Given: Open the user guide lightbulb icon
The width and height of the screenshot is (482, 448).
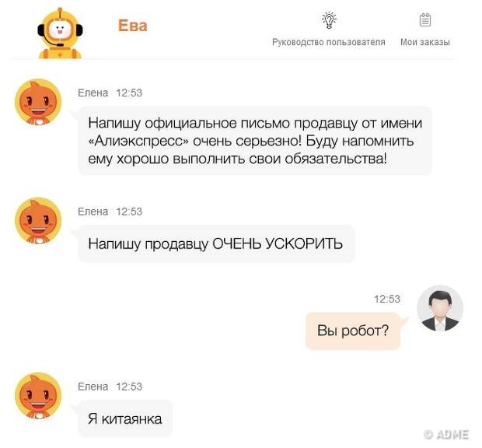Looking at the screenshot, I should coord(329,20).
